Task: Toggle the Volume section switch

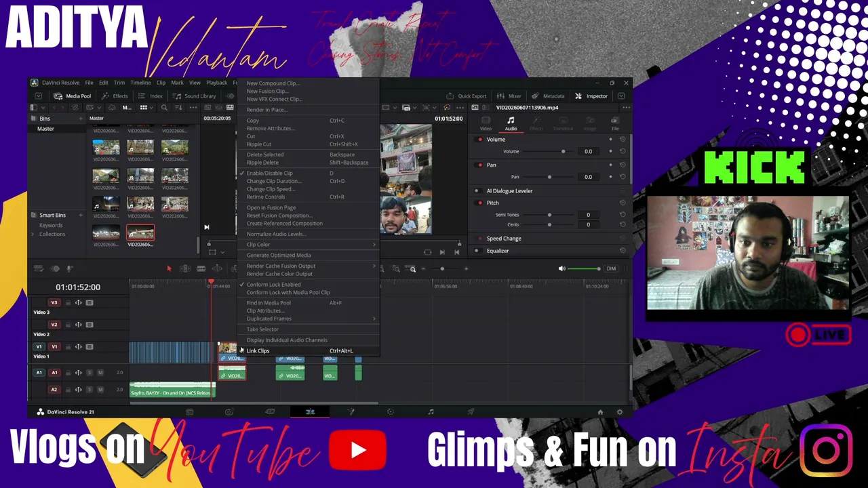Action: (480, 140)
